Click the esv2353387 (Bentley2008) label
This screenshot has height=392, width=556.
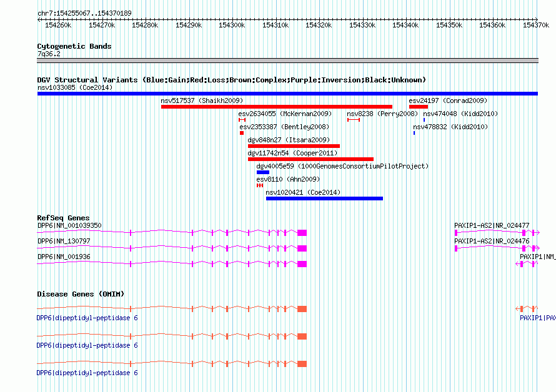284,127
